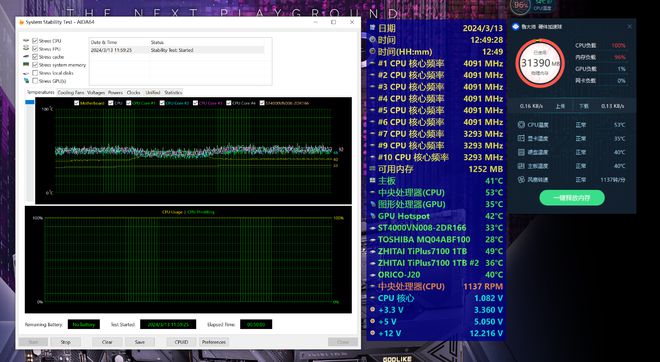Click the ORICO-J20 sensor row
The image size is (660, 362).
click(436, 274)
